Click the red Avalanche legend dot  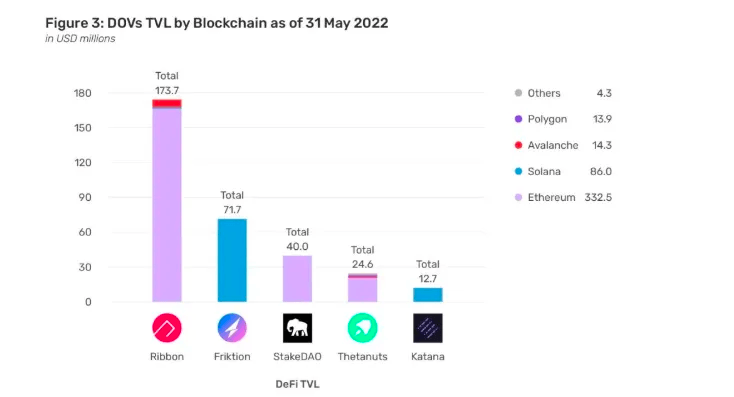tap(518, 145)
